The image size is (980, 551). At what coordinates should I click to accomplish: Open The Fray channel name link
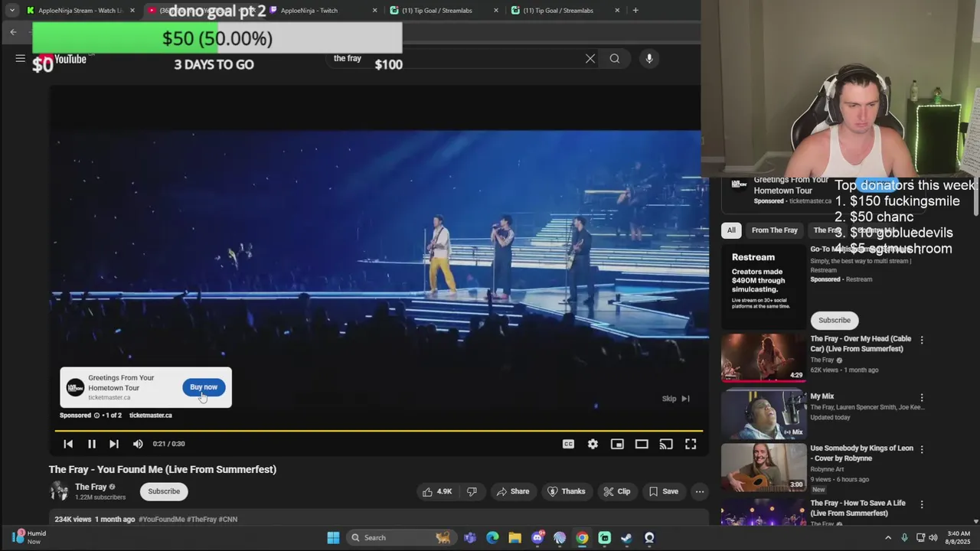pyautogui.click(x=90, y=487)
